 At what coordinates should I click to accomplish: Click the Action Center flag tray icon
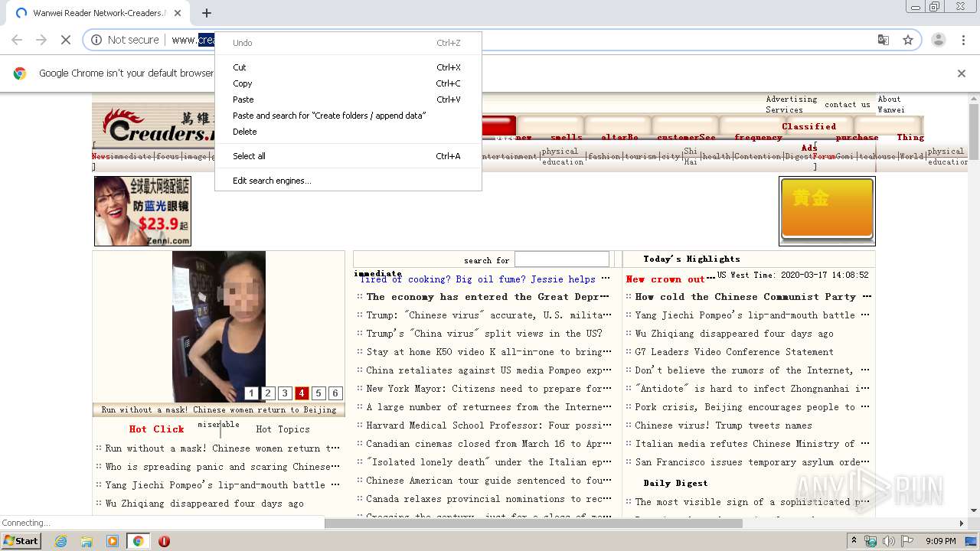(906, 541)
